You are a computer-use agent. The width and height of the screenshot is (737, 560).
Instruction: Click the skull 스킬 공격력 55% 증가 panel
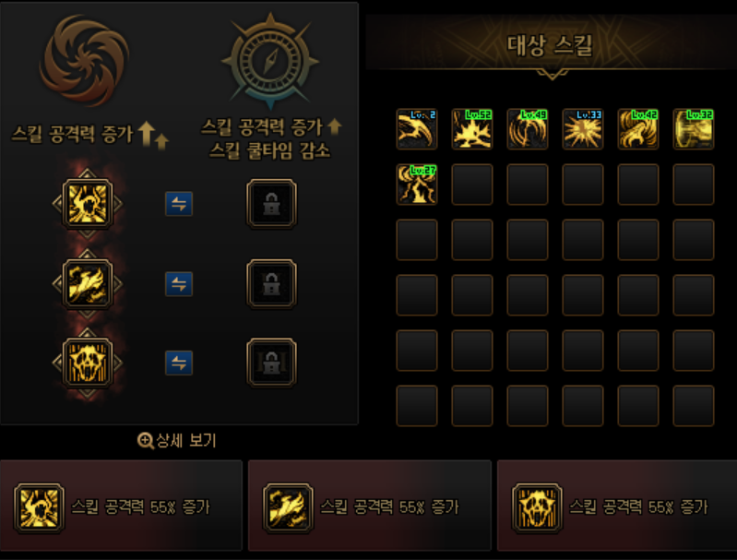617,506
